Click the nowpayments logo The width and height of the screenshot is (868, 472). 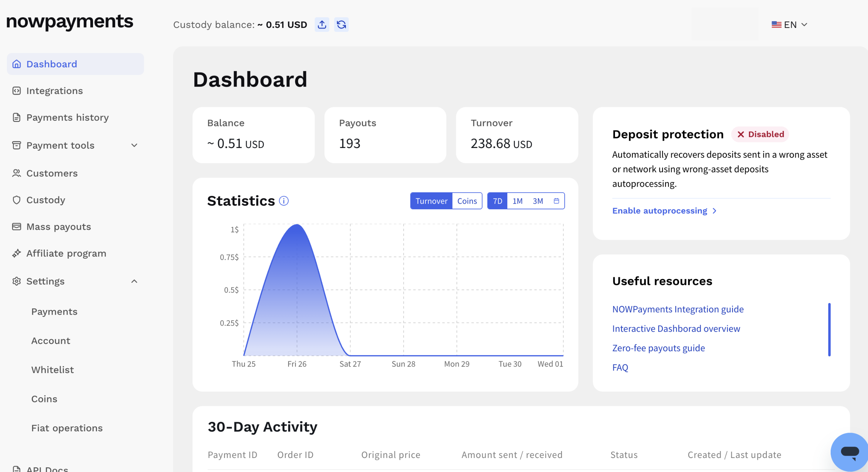[x=70, y=22]
